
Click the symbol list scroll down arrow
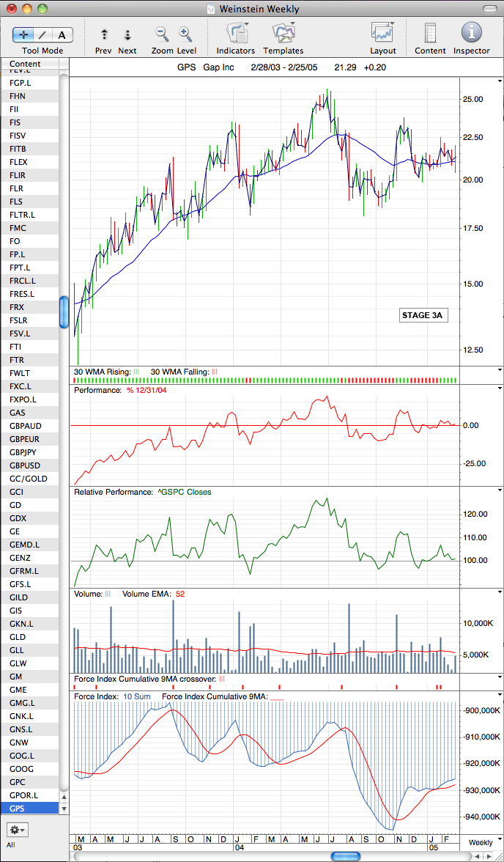[64, 808]
